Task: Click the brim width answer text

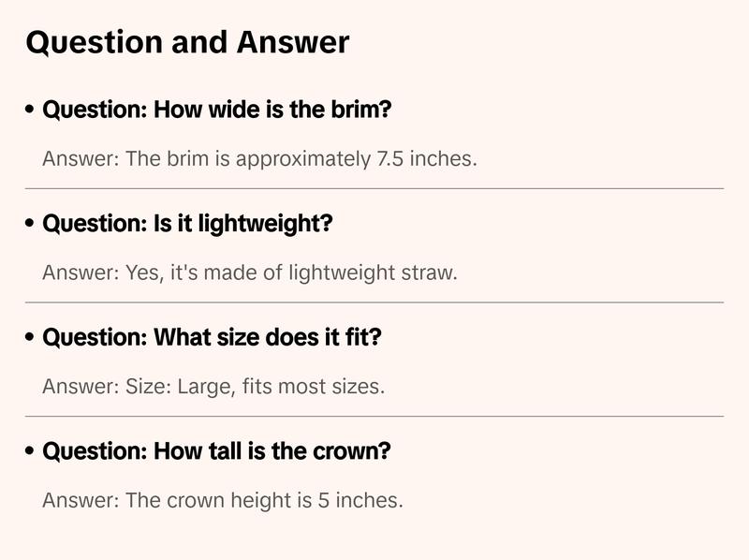Action: pyautogui.click(x=259, y=158)
